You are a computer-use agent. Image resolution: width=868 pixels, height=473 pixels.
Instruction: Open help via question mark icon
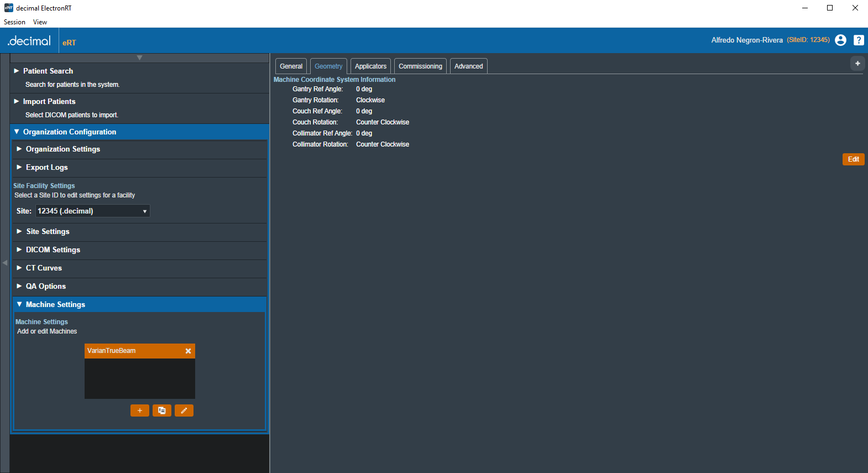[858, 40]
